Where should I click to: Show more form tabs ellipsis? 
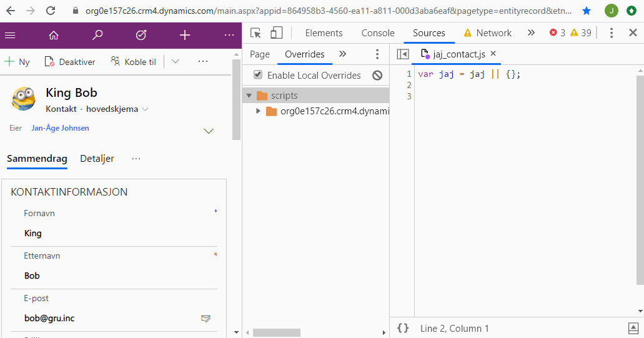coord(136,159)
